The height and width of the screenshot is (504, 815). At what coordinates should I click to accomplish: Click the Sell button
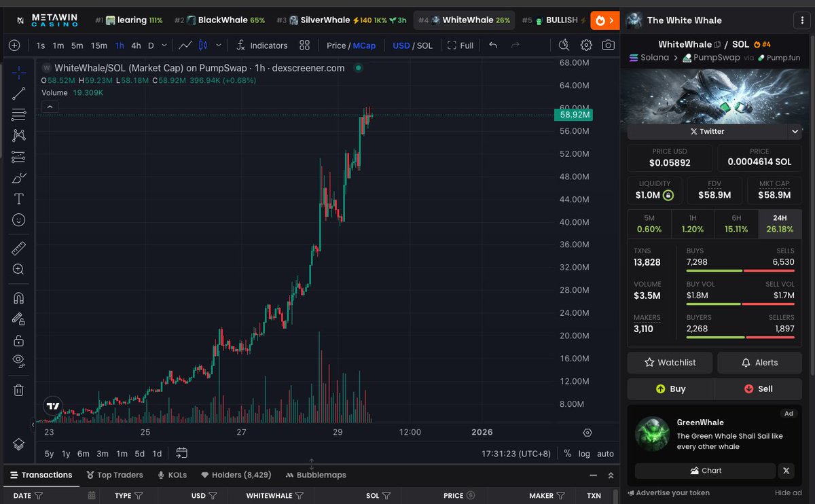pos(759,389)
